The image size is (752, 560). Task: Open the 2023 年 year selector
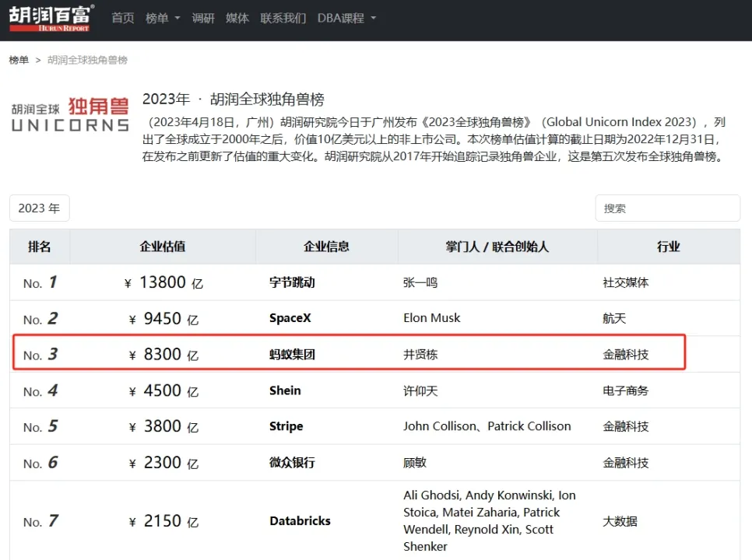coord(39,208)
